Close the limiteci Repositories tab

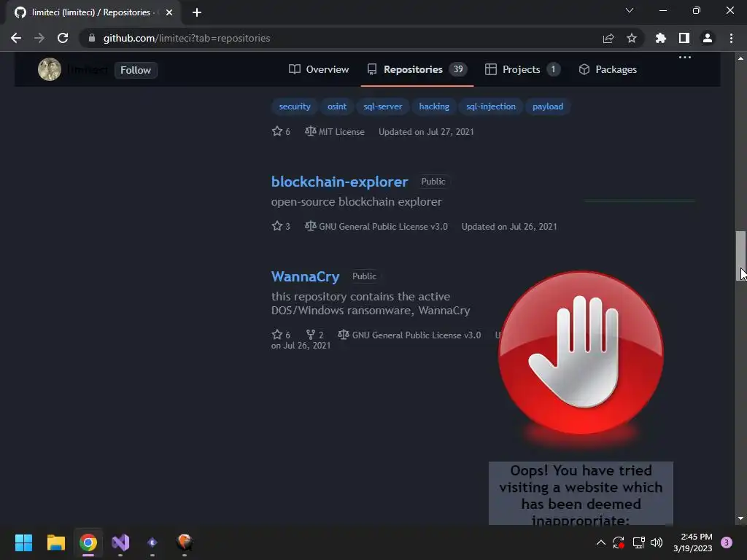tap(169, 12)
